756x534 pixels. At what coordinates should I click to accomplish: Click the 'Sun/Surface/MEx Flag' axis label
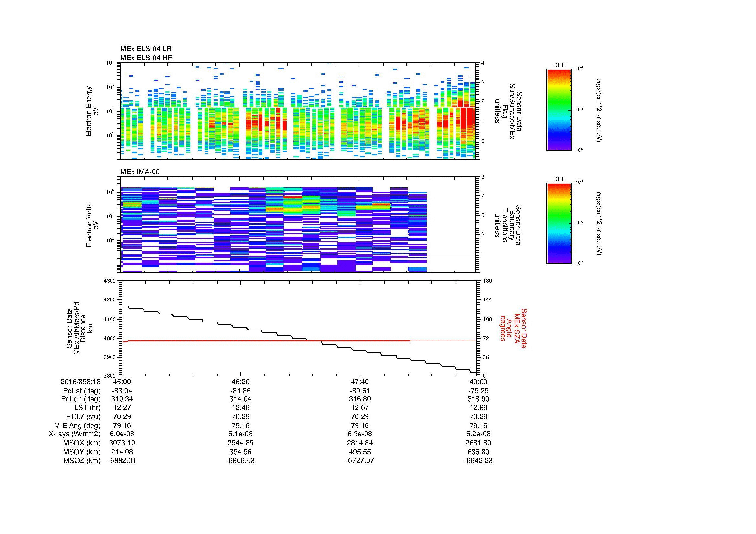click(508, 111)
